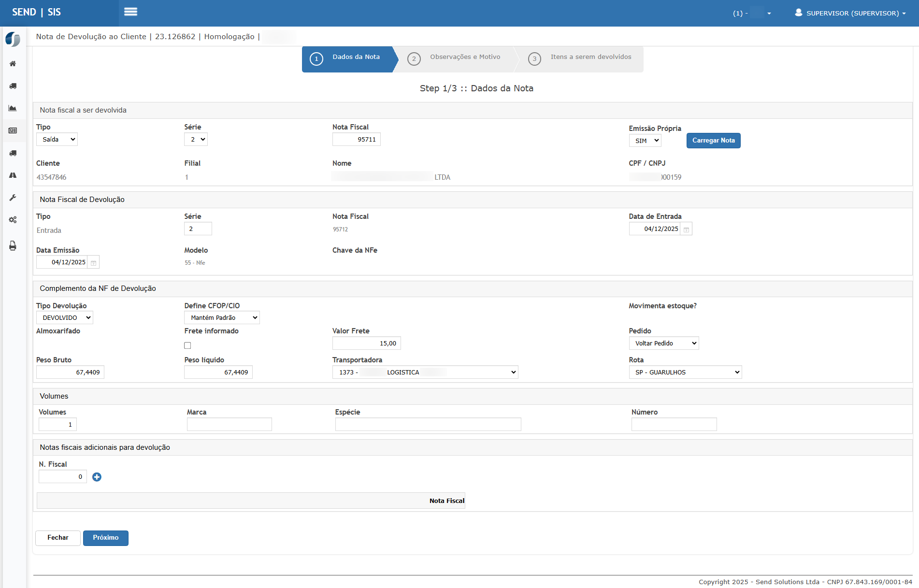The width and height of the screenshot is (919, 588).
Task: Toggle the hamburger menu in header
Action: [x=130, y=12]
